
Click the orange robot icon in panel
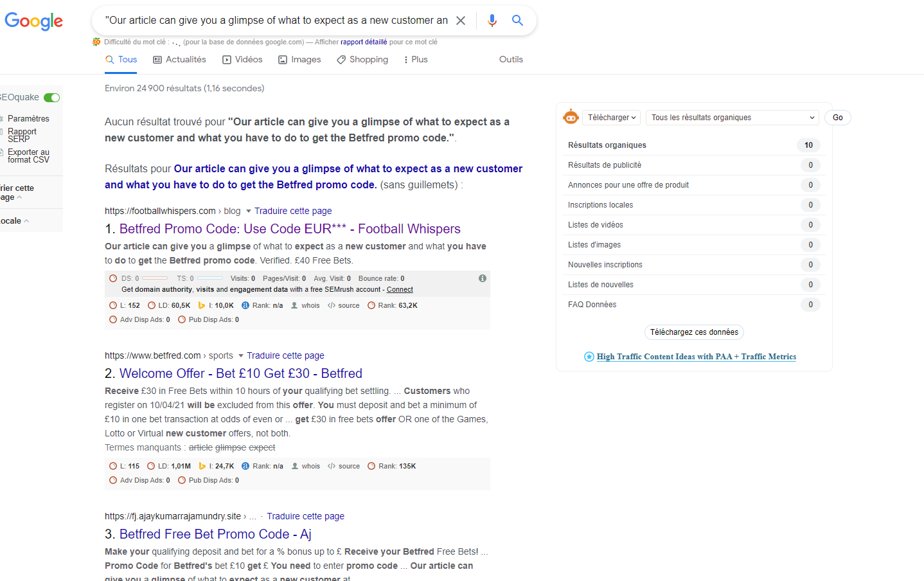coord(571,118)
